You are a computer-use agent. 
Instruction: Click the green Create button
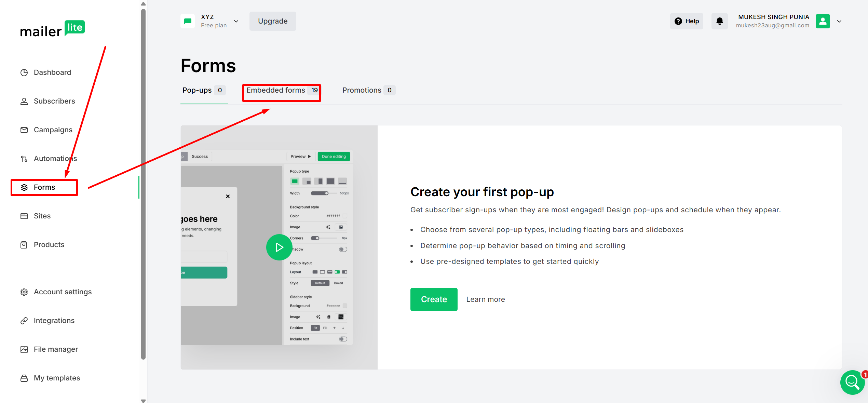(x=434, y=299)
